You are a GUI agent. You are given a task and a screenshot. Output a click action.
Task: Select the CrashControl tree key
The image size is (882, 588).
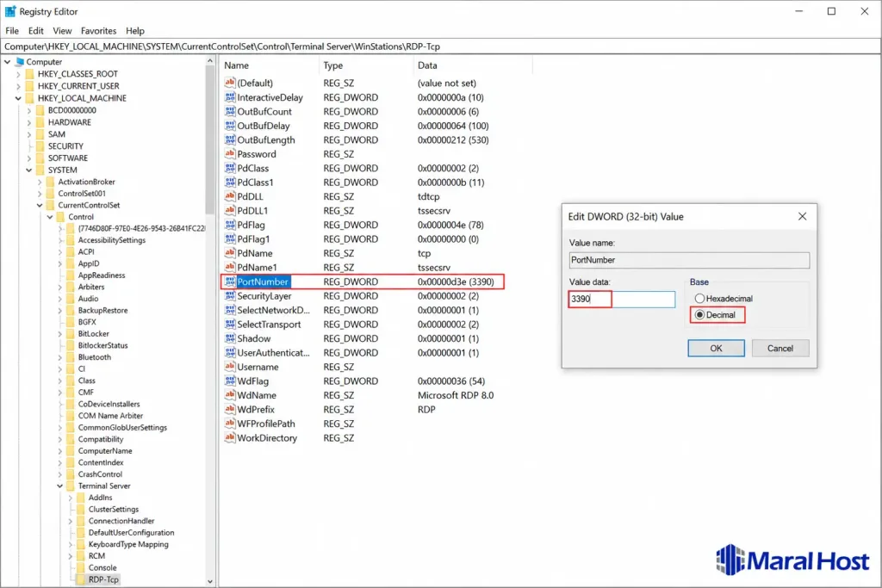point(100,473)
